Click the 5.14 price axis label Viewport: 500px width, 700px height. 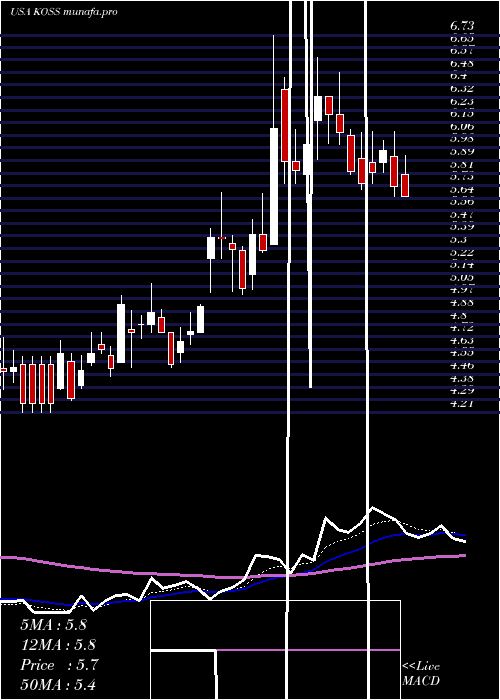coord(462,265)
